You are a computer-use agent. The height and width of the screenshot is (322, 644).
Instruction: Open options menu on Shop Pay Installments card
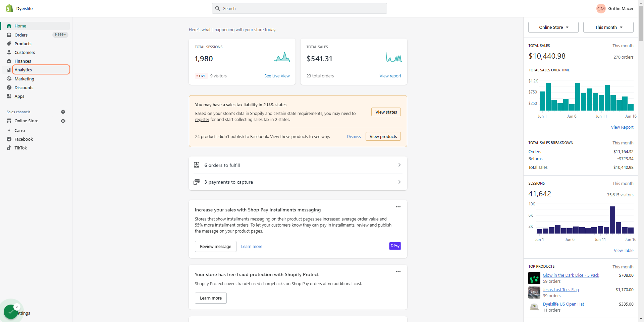click(398, 207)
